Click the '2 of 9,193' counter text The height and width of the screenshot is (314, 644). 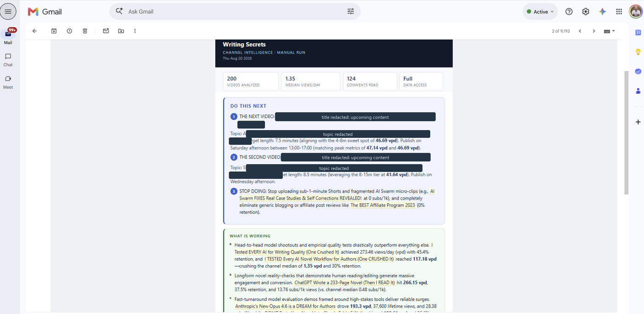561,31
